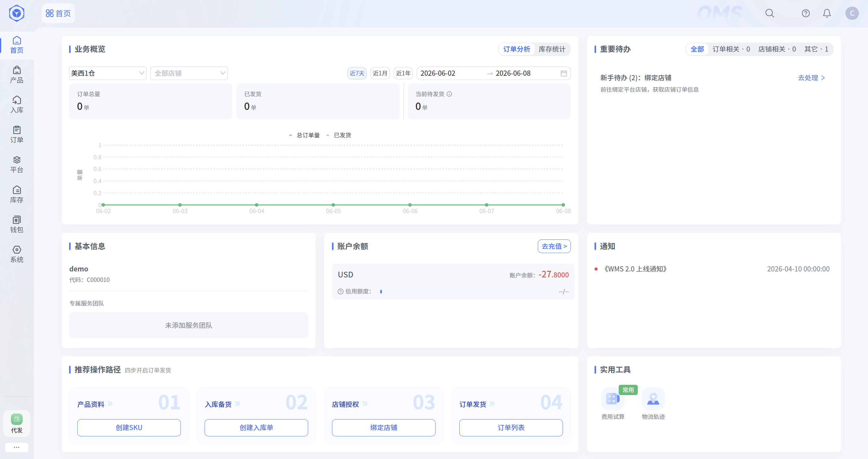Viewport: 868px width, 459px height.
Task: Click the 绑定店铺 button
Action: [384, 428]
